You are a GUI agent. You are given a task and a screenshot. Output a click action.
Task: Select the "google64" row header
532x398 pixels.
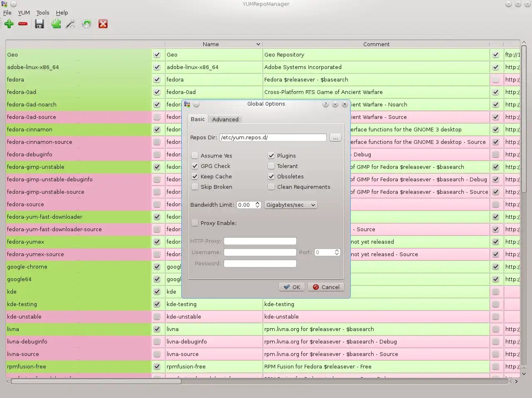(x=78, y=279)
